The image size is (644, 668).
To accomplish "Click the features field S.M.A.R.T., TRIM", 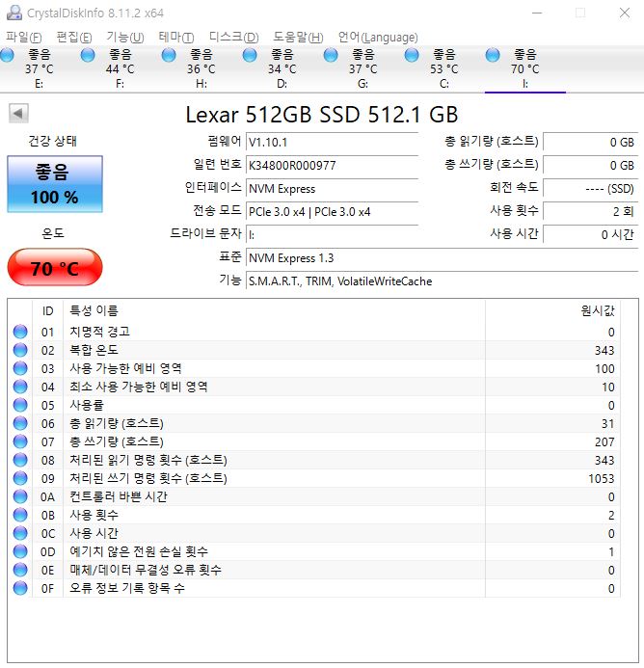I will click(442, 281).
